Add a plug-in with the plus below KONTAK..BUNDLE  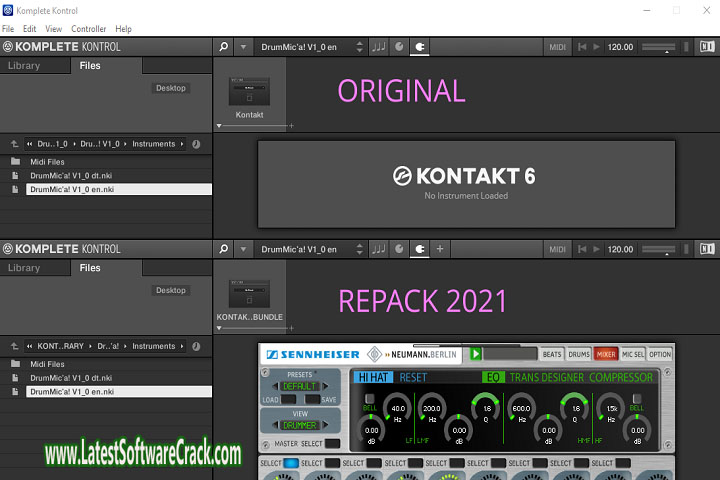point(291,328)
